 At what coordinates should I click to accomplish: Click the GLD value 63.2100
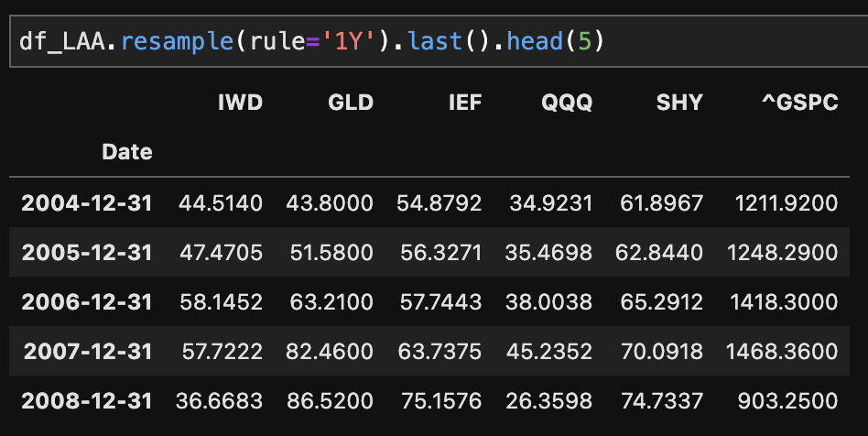tap(331, 302)
